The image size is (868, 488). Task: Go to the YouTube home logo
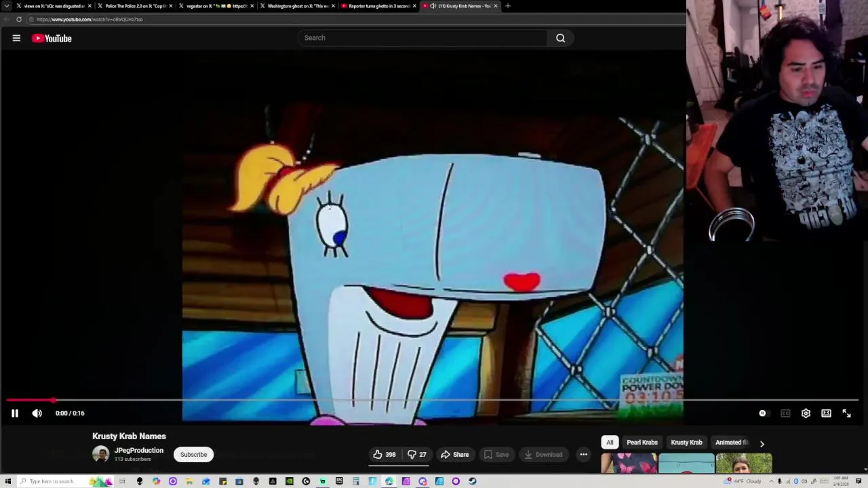pos(52,39)
